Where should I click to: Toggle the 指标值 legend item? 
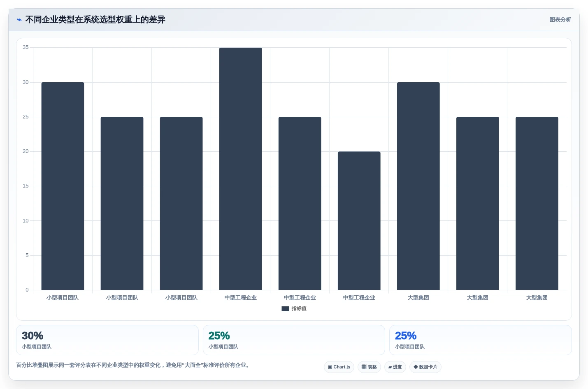(294, 308)
